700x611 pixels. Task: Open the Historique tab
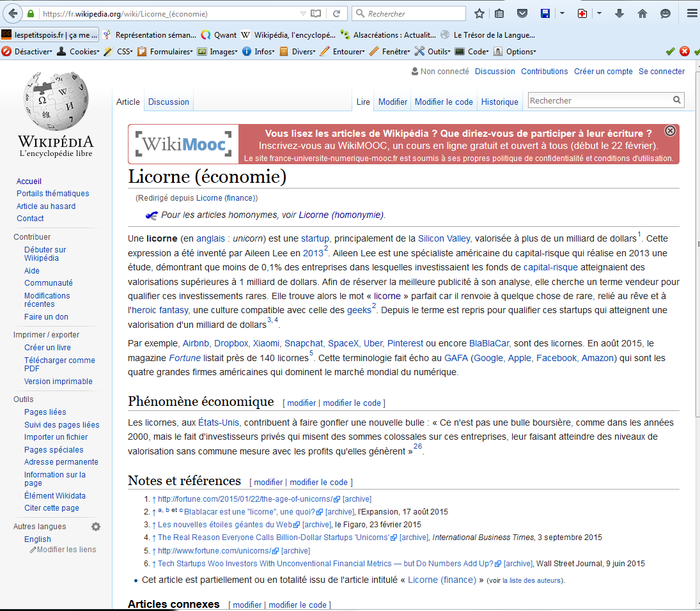point(499,102)
